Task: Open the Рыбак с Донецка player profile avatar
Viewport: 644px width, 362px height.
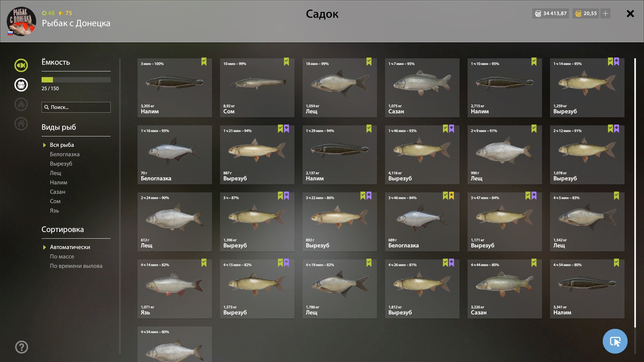Action: point(21,21)
